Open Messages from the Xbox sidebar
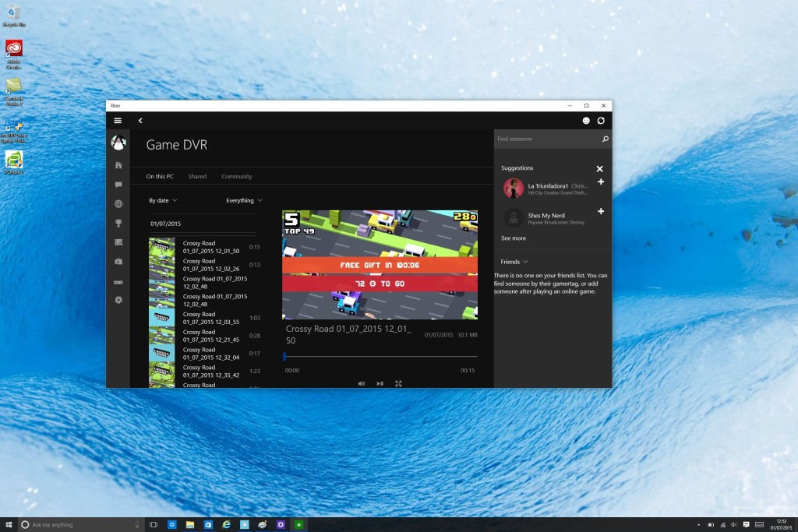This screenshot has height=532, width=798. (x=118, y=185)
